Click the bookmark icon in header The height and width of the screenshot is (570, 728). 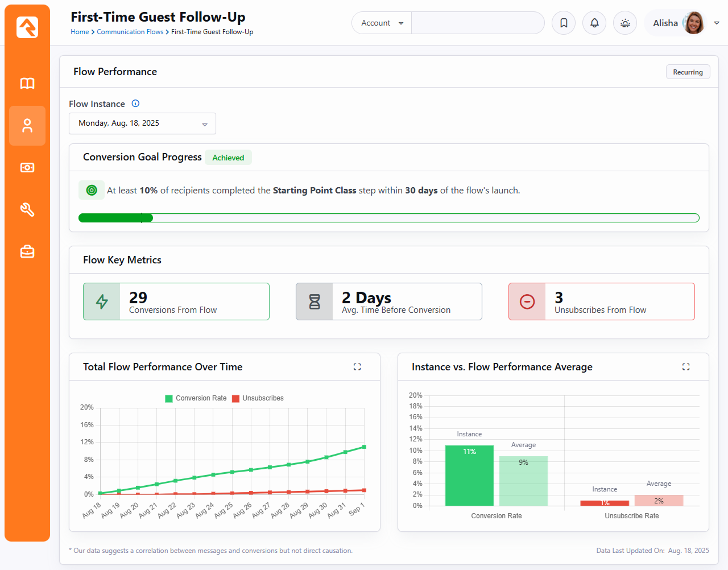coord(564,23)
